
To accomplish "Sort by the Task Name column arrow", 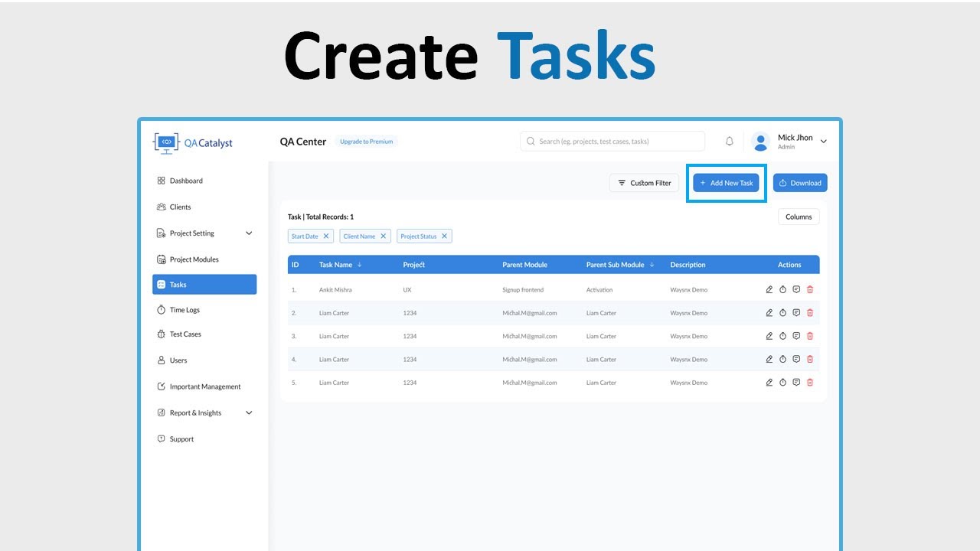I will click(360, 265).
